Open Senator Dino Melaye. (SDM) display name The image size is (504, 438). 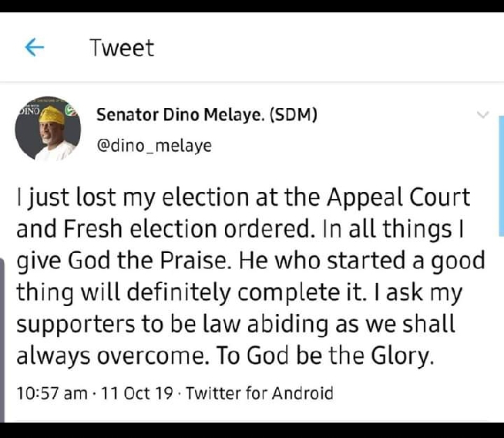pos(207,115)
